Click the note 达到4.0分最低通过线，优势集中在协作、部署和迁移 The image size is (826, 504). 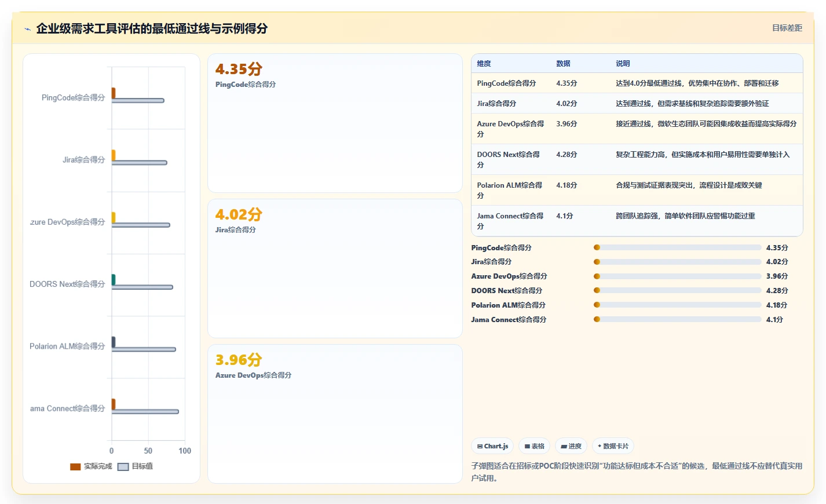point(697,83)
